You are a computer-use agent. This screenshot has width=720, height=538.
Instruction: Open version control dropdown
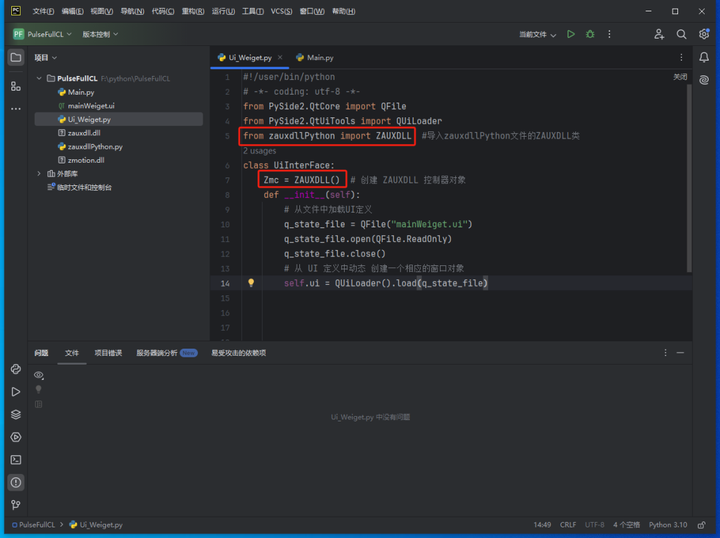click(x=100, y=34)
